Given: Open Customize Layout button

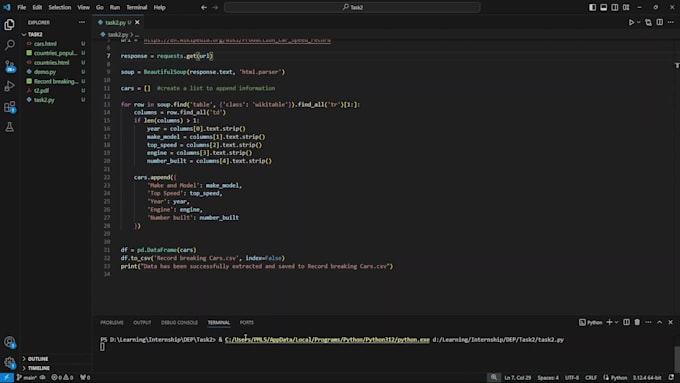Looking at the screenshot, I should click(626, 7).
